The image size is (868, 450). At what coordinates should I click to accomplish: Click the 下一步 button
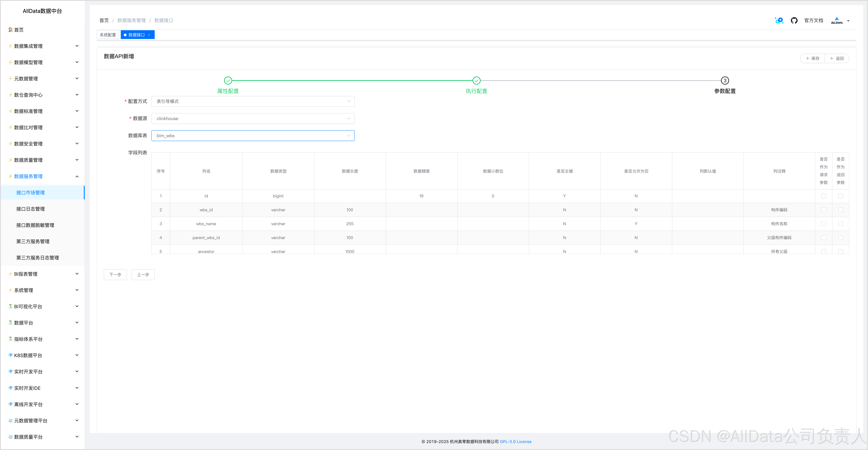115,275
